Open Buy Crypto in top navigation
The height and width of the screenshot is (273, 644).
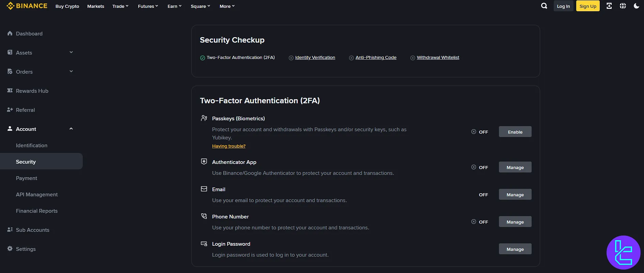(x=67, y=6)
